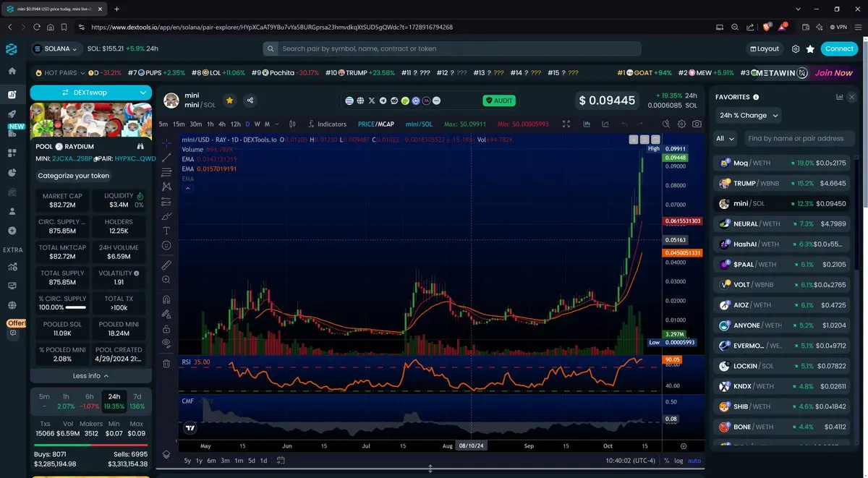
Task: Select the Fibonacci retracement tool
Action: pyautogui.click(x=166, y=171)
